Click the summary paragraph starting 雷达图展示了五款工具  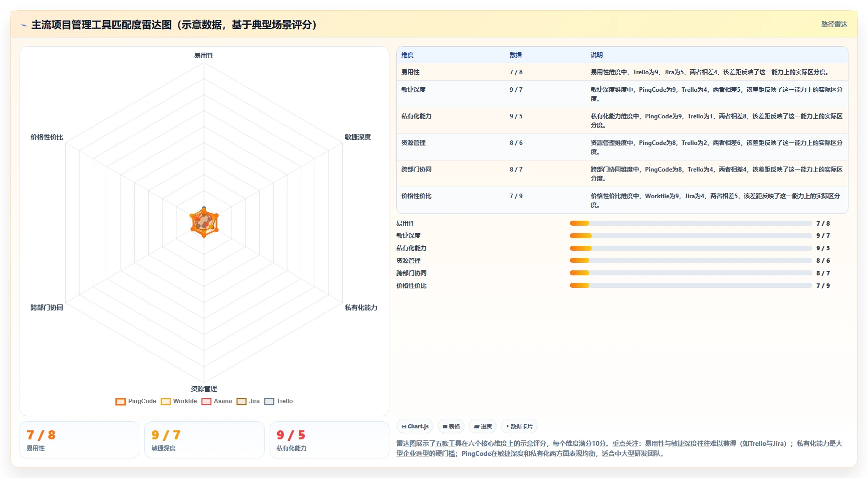point(619,448)
